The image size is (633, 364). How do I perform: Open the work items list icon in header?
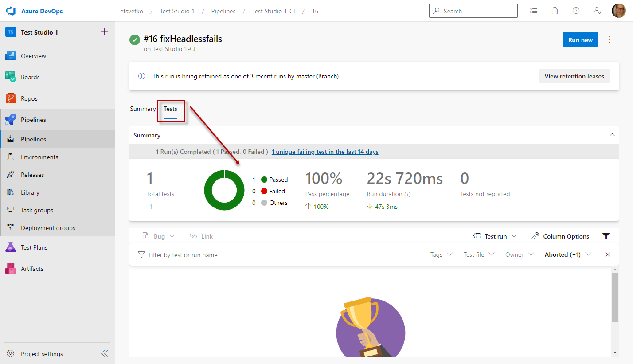(534, 11)
